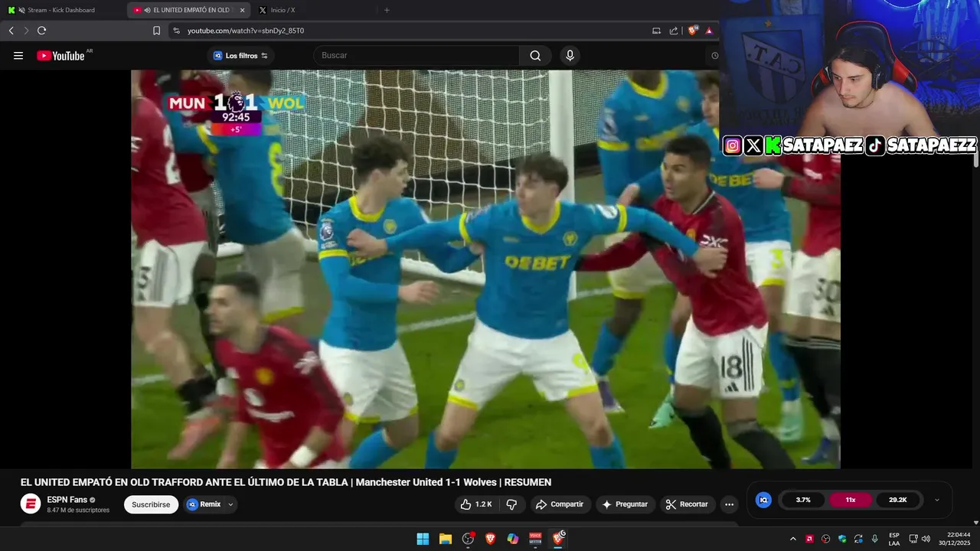Image resolution: width=980 pixels, height=551 pixels.
Task: Open Brave Rewards triangle icon
Action: tap(709, 31)
